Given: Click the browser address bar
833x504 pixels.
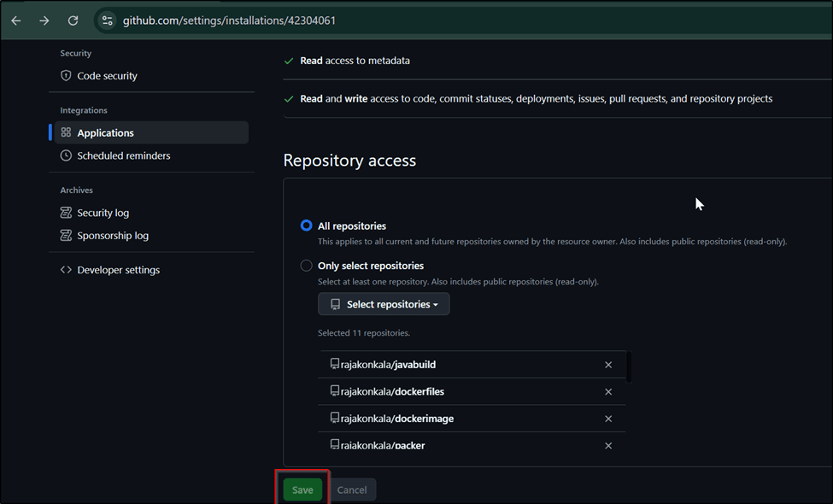Looking at the screenshot, I should coord(214,20).
